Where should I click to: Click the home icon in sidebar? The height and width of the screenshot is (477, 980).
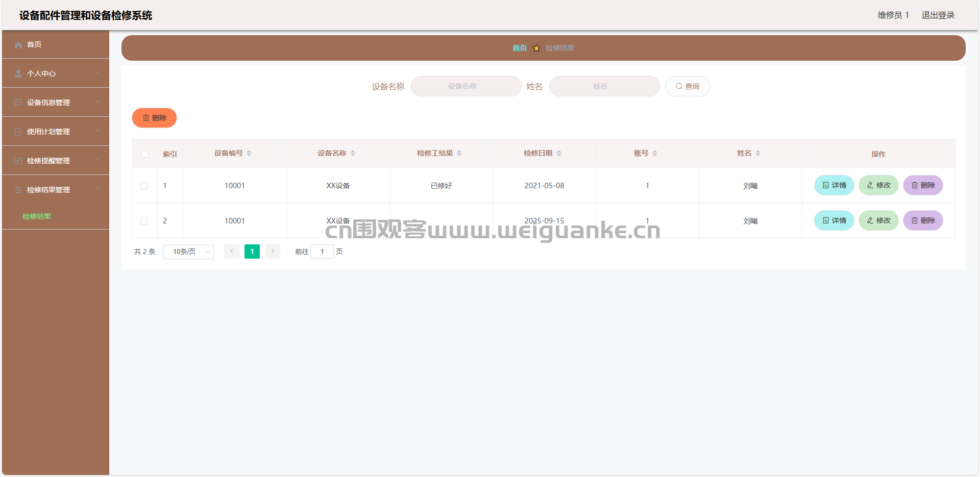(18, 45)
